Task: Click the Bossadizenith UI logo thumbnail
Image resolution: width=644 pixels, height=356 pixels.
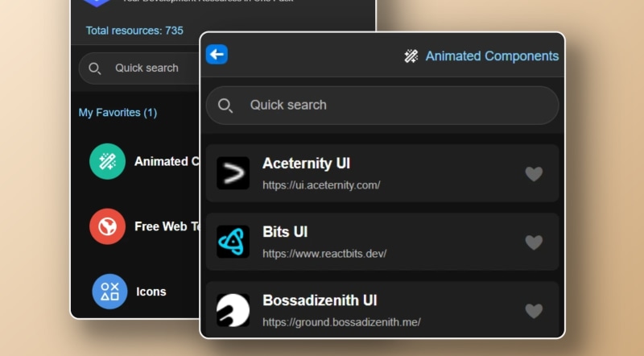Action: click(x=233, y=310)
